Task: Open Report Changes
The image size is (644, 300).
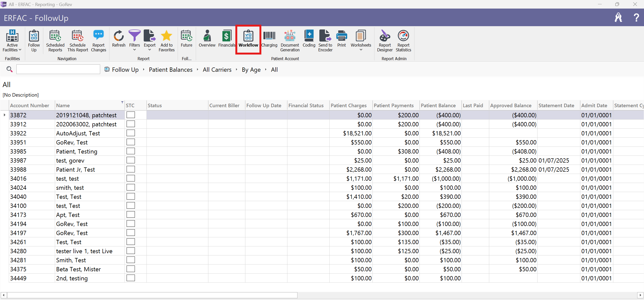Action: point(98,41)
